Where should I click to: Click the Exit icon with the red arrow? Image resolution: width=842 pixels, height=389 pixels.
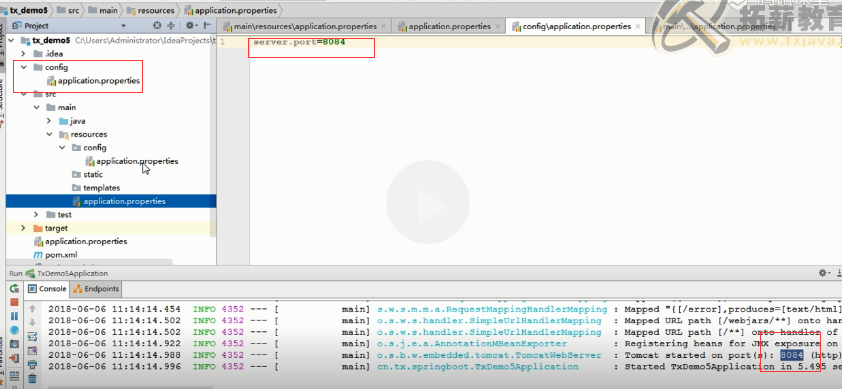(14, 358)
